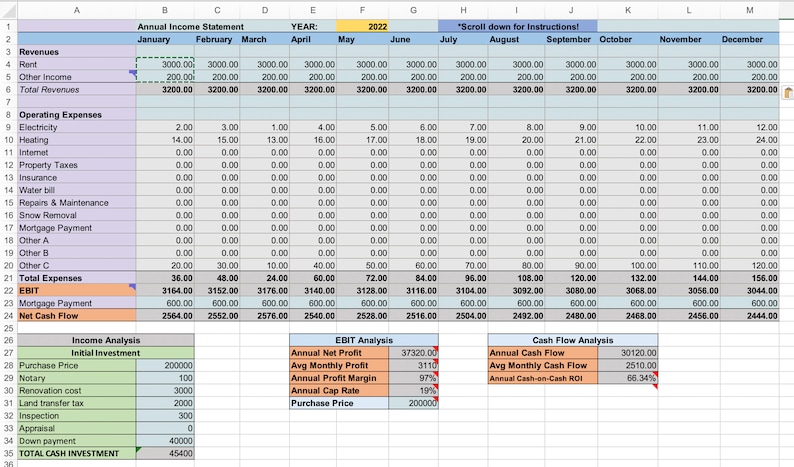Select the yellow year cell showing 2022
Screen dimensions: 794x467
tap(363, 26)
